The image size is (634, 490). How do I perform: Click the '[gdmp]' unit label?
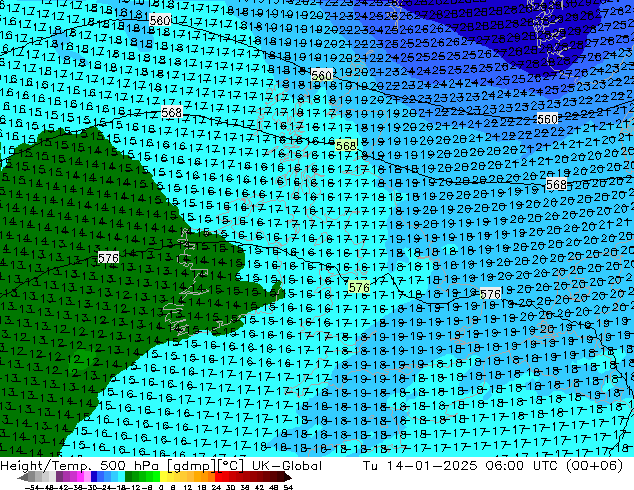click(192, 466)
